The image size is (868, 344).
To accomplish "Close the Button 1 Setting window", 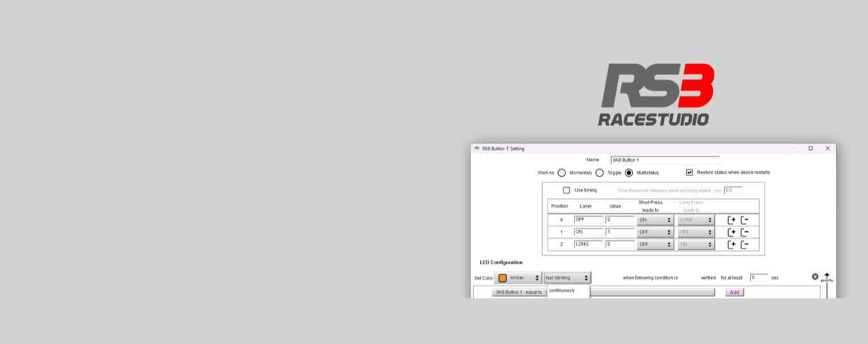I will (827, 149).
